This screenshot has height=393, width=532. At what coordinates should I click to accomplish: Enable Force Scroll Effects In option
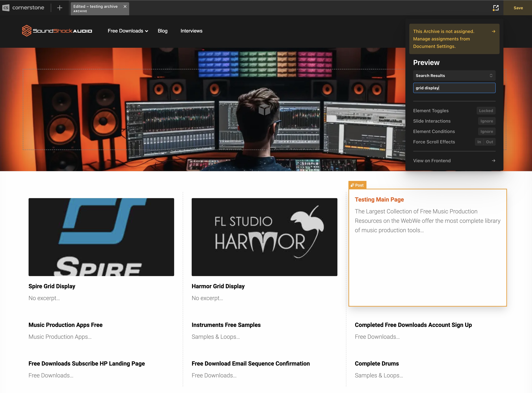pos(479,142)
